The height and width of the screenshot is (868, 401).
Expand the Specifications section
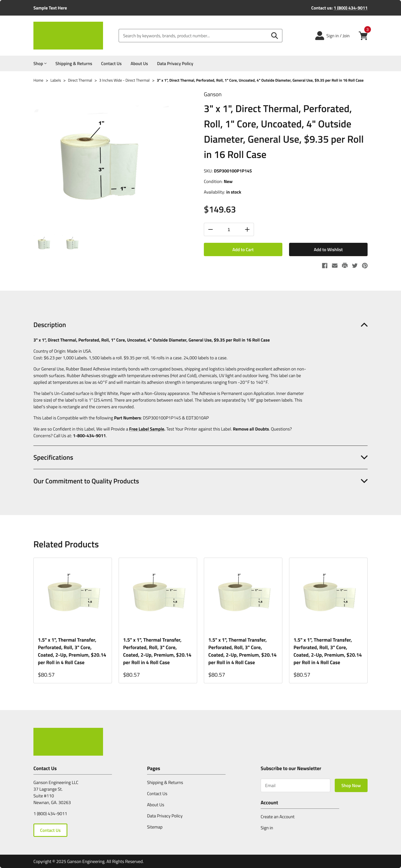click(x=364, y=457)
